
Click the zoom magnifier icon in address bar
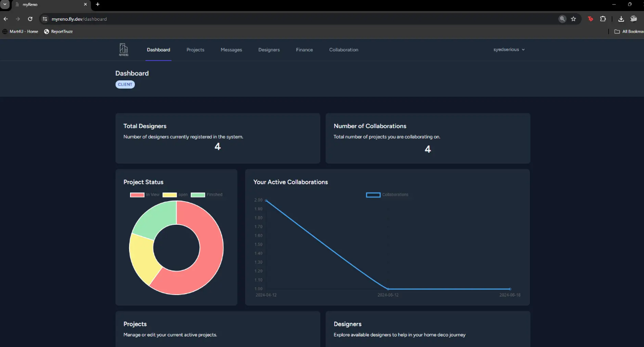click(x=562, y=19)
